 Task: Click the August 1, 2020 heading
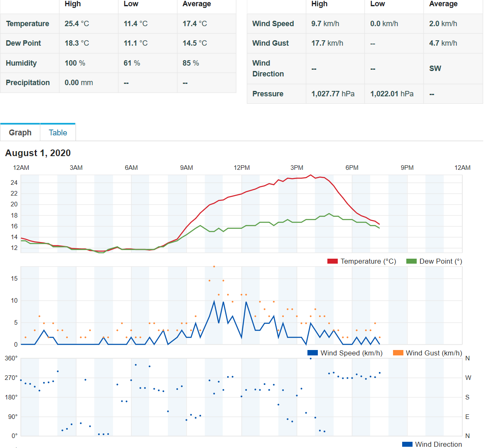[38, 153]
